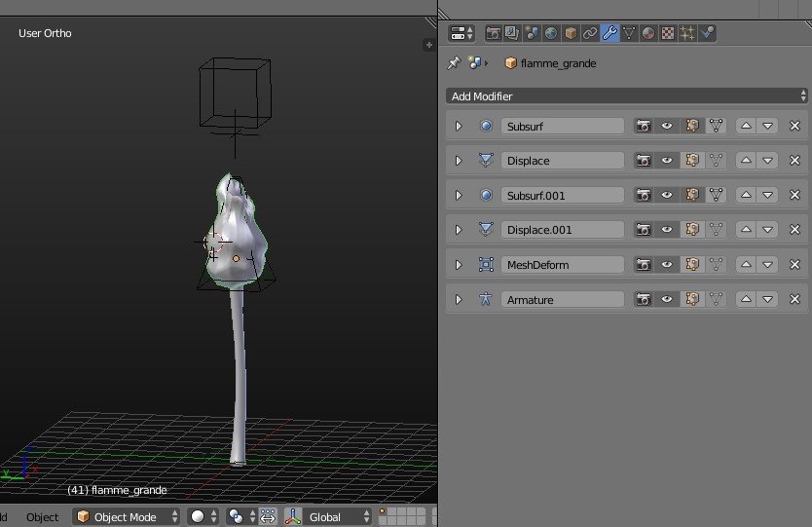Toggle the pin context icon
812x527 pixels.
tap(454, 63)
